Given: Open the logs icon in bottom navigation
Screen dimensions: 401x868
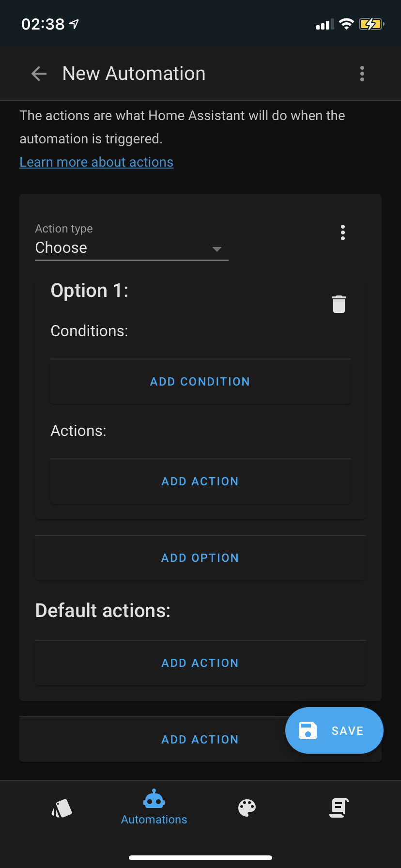Looking at the screenshot, I should 339,807.
